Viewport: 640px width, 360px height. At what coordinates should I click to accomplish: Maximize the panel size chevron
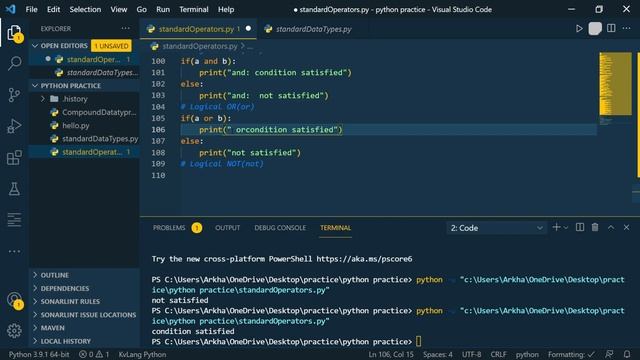point(611,227)
